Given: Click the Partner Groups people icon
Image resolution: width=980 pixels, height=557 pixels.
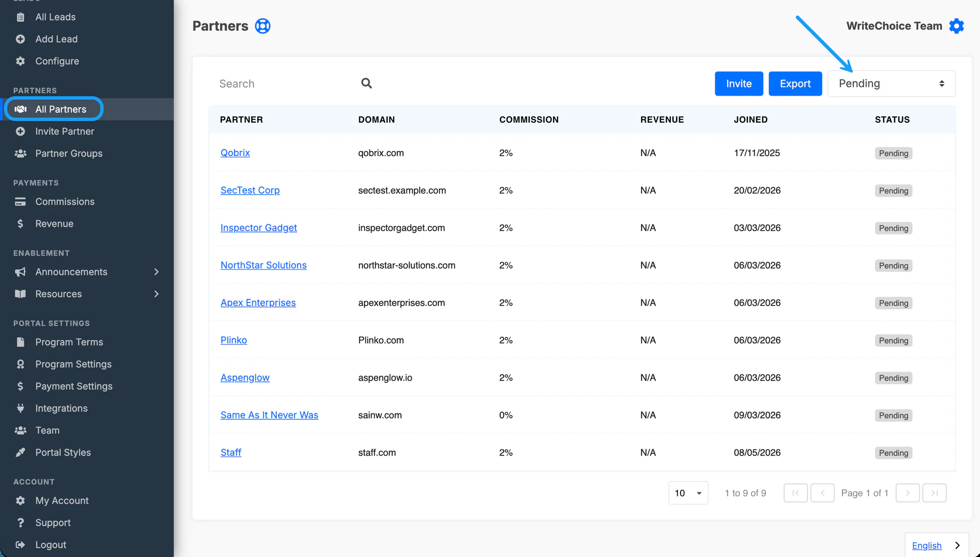Looking at the screenshot, I should coord(20,153).
